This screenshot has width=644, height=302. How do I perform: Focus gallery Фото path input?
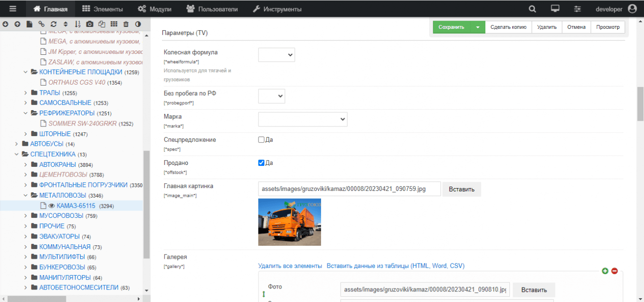[x=425, y=290]
